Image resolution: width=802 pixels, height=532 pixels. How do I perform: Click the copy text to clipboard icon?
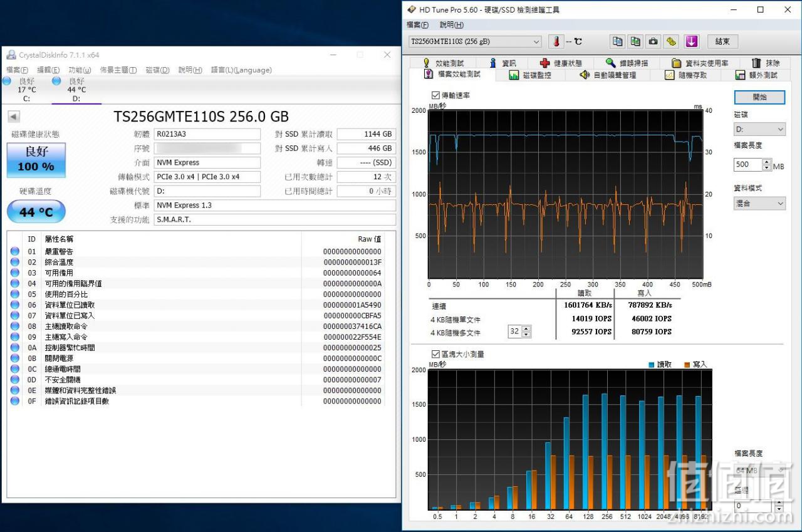[618, 41]
